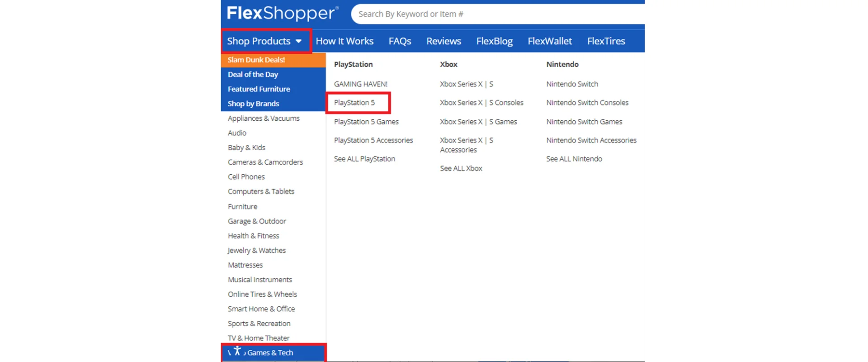The width and height of the screenshot is (868, 362).
Task: Open Nintendo Switch Games
Action: (584, 122)
